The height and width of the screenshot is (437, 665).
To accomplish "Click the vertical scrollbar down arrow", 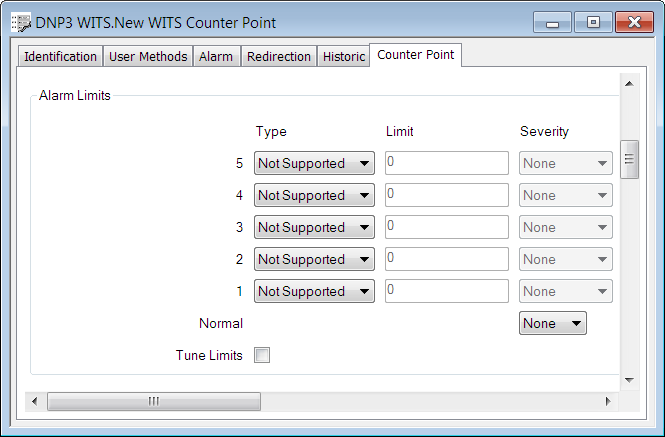I will pyautogui.click(x=629, y=380).
